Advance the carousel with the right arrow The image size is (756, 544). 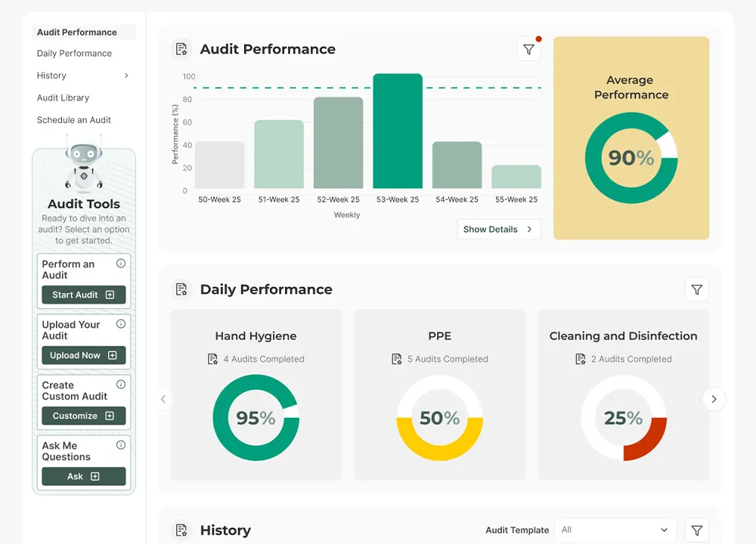714,399
